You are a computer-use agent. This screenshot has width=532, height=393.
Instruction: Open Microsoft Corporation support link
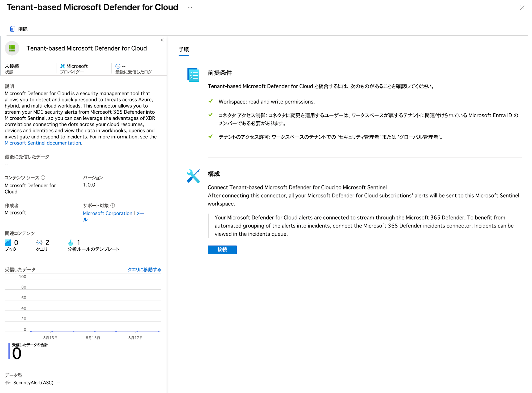[x=107, y=213]
